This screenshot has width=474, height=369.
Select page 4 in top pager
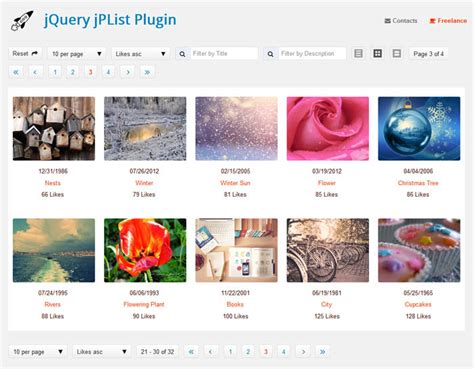pos(108,72)
